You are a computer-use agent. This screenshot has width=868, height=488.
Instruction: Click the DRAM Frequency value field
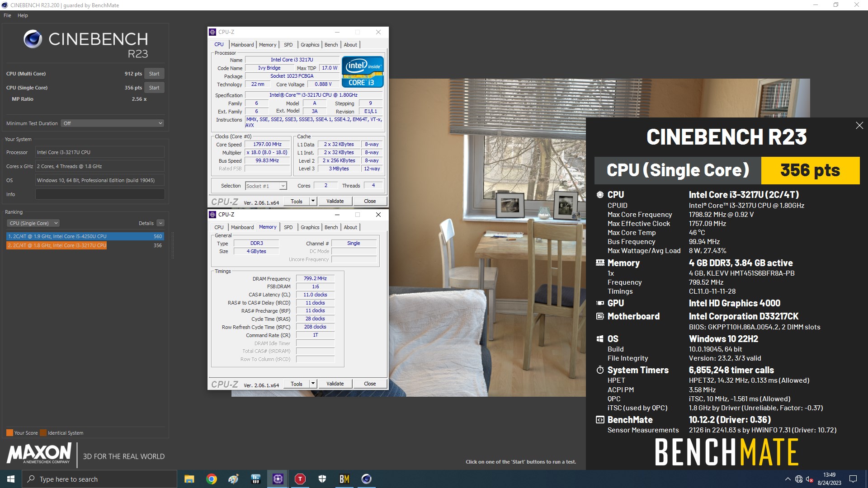pyautogui.click(x=315, y=279)
